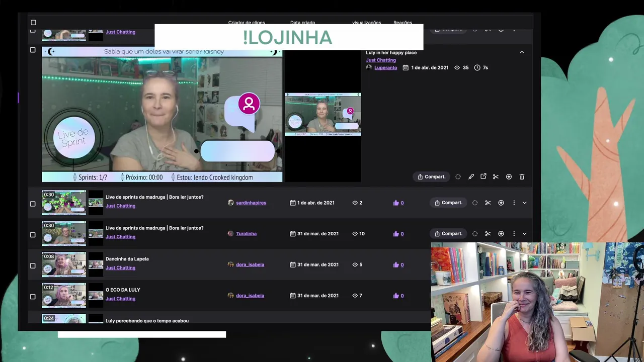Select the Dancinha da Lapela checkbox
The height and width of the screenshot is (362, 644).
click(x=33, y=265)
